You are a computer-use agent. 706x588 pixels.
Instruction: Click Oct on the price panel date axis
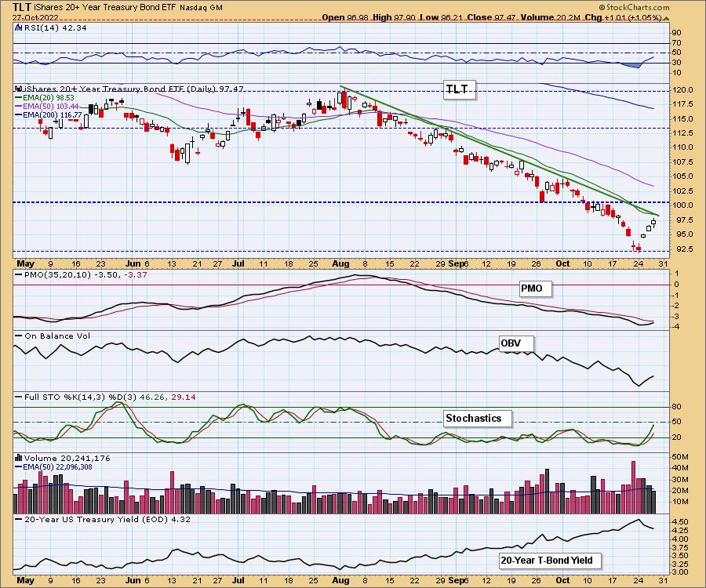562,263
